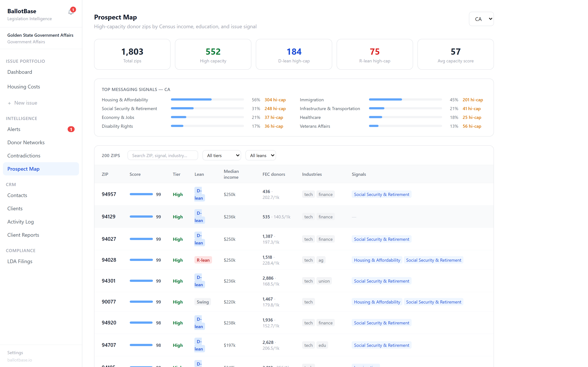Screen dimensions: 588x367
Task: Open Donor Networks in the sidebar
Action: pyautogui.click(x=26, y=142)
